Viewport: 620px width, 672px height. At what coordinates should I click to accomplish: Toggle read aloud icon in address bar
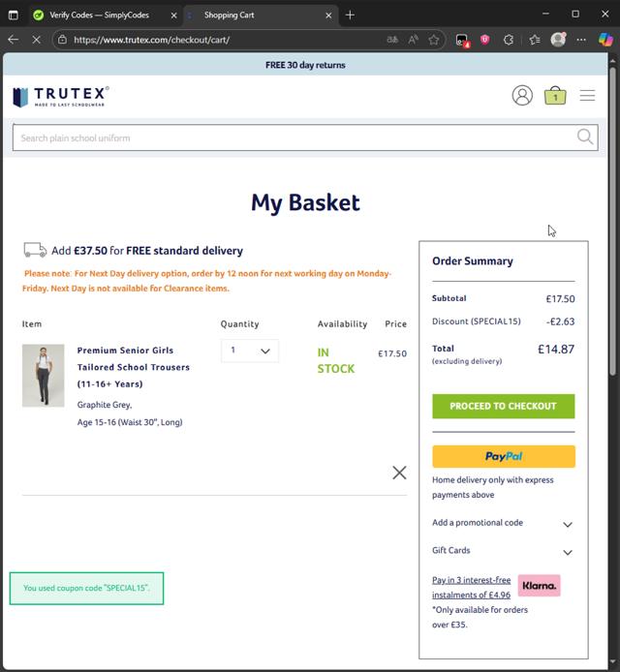click(x=413, y=40)
